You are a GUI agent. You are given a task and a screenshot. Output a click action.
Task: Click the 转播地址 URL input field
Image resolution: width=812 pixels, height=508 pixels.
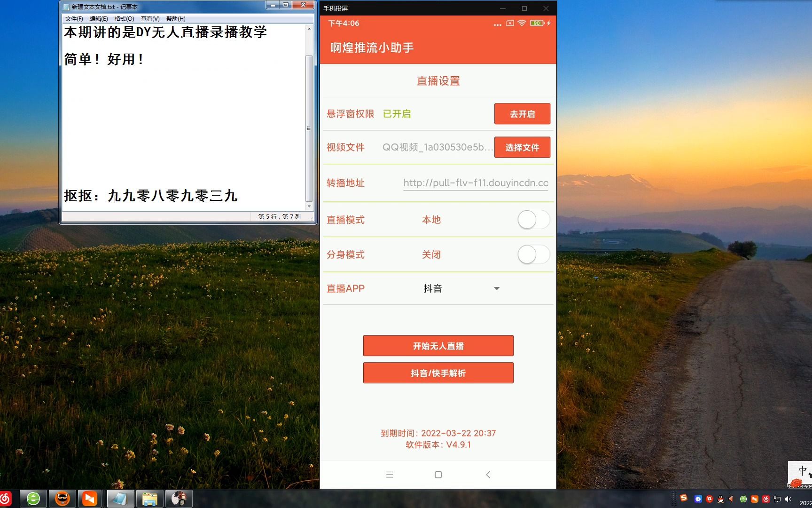pyautogui.click(x=476, y=183)
